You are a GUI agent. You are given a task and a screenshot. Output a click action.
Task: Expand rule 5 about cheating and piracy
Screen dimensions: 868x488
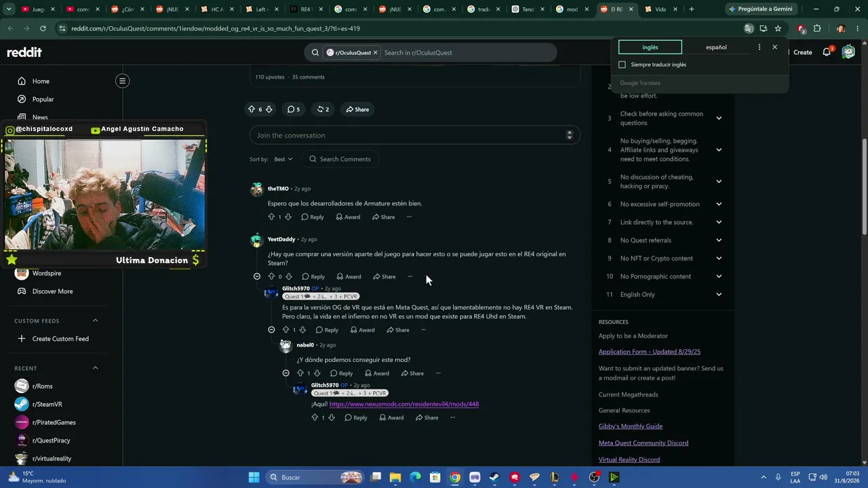[719, 182]
